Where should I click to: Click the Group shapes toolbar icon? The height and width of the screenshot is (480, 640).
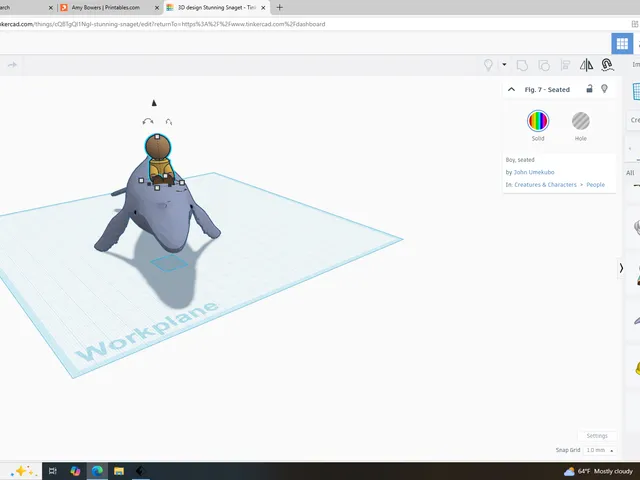click(x=522, y=65)
